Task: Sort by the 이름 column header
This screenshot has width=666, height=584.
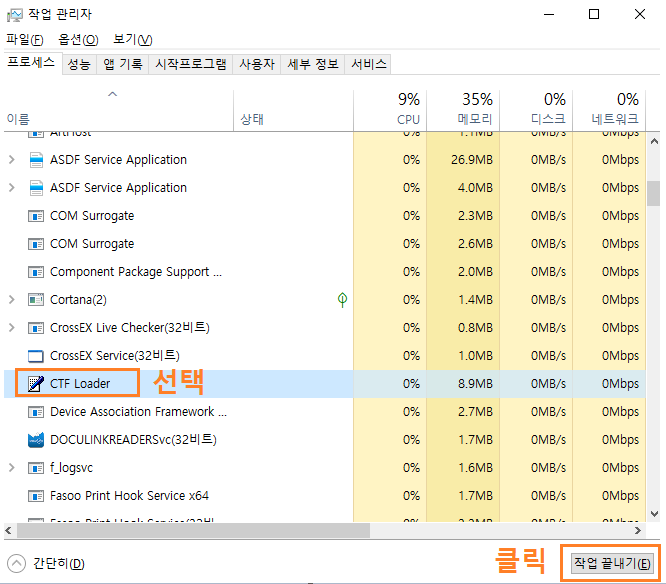Action: [119, 110]
